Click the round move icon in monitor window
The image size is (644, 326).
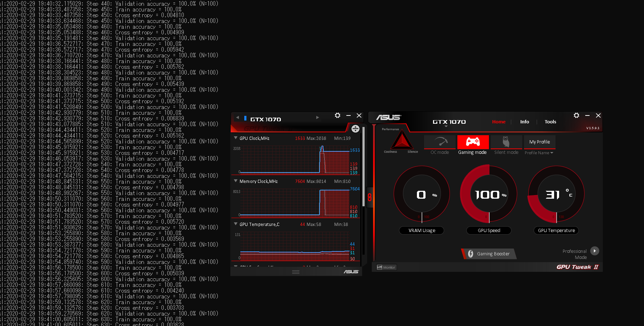coord(355,129)
